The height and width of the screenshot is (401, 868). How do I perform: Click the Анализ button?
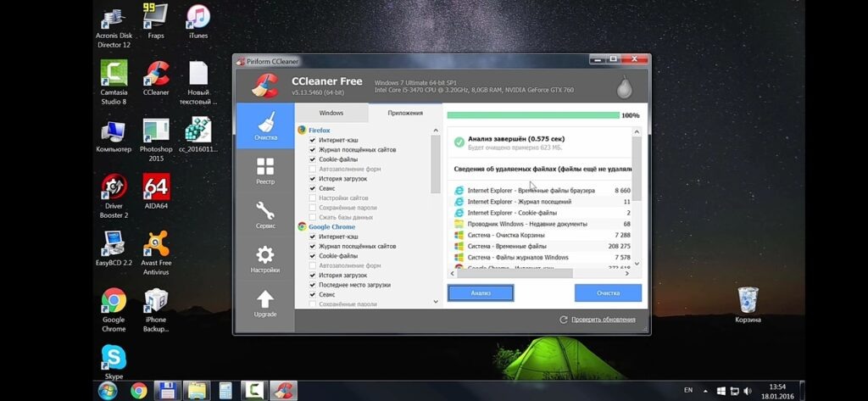point(481,293)
